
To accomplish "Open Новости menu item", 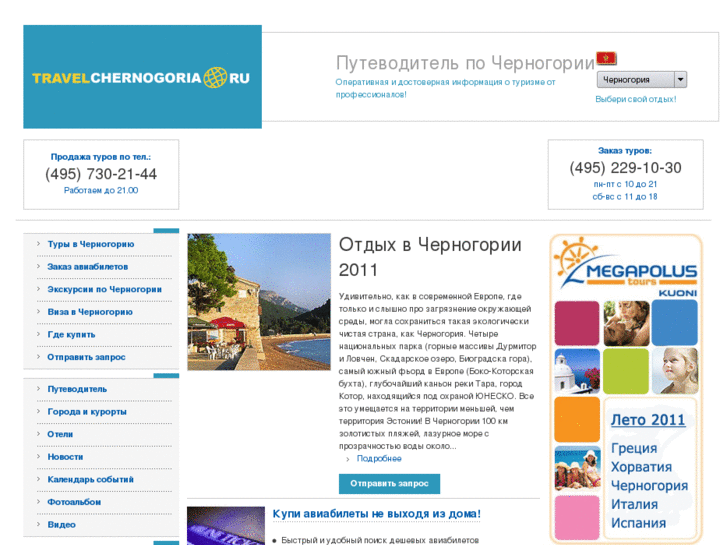I will [65, 457].
